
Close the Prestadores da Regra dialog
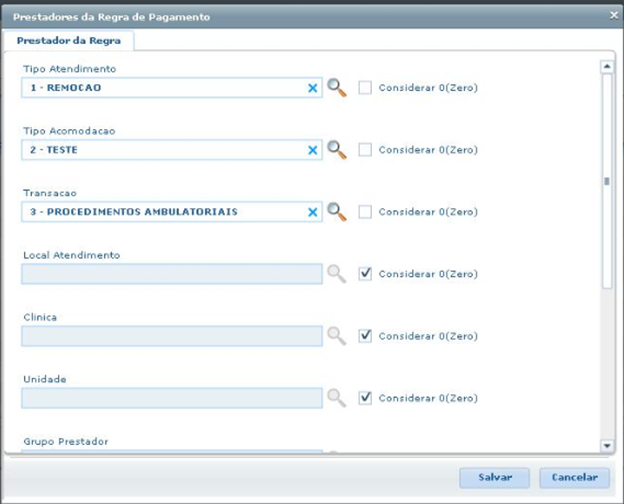pyautogui.click(x=614, y=15)
